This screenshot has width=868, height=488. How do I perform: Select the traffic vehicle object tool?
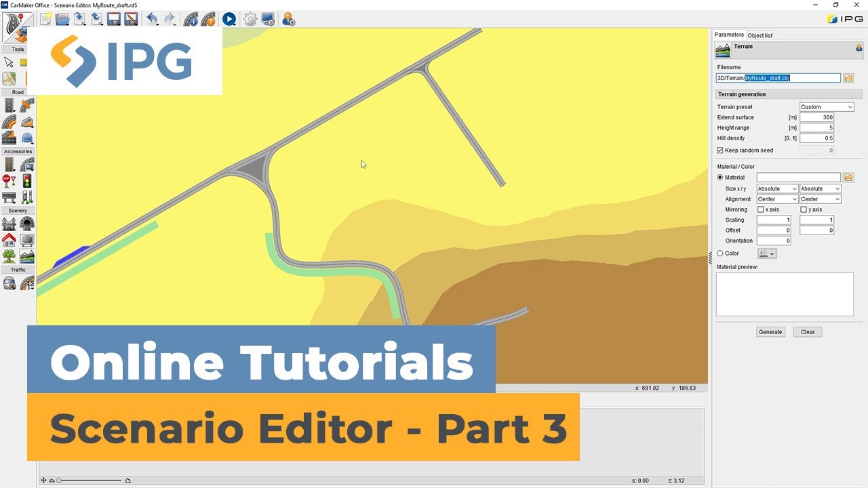tap(9, 283)
